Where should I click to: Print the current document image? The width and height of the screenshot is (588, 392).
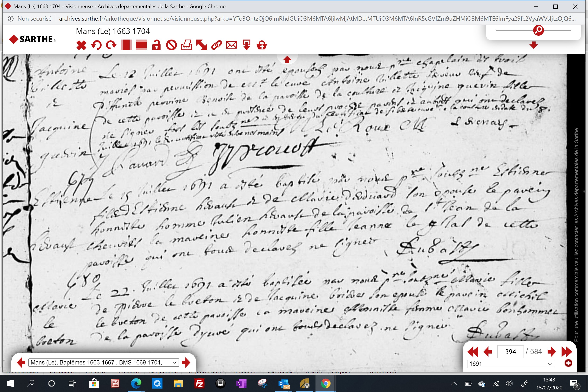[187, 45]
